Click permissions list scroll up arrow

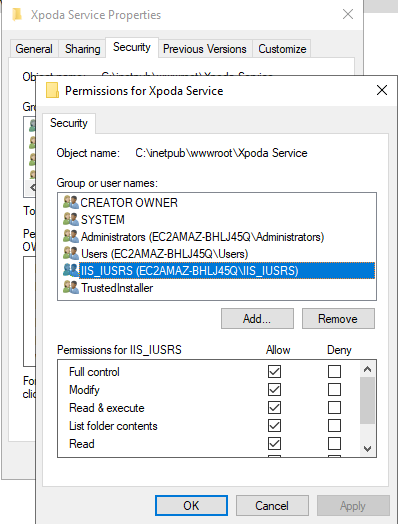point(368,369)
